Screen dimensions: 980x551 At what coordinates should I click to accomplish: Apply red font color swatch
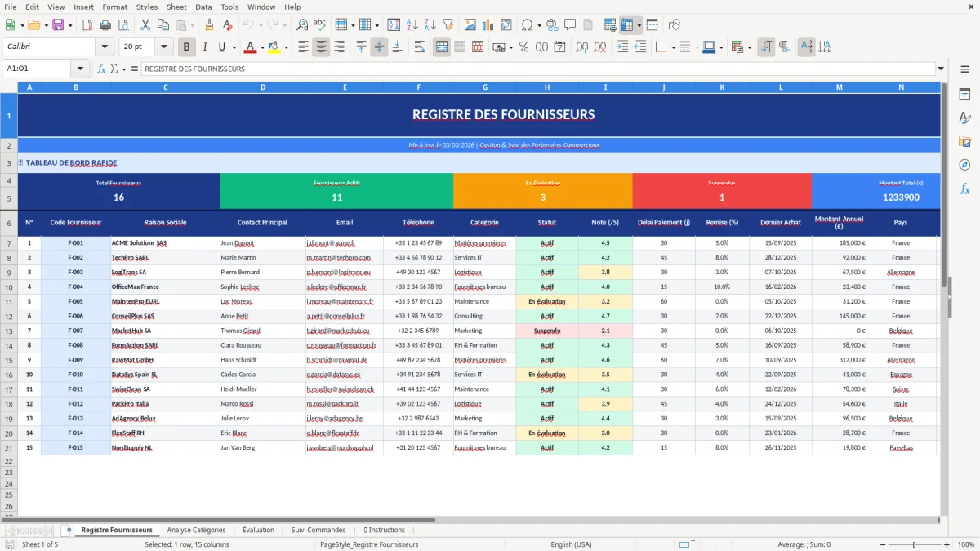[250, 47]
